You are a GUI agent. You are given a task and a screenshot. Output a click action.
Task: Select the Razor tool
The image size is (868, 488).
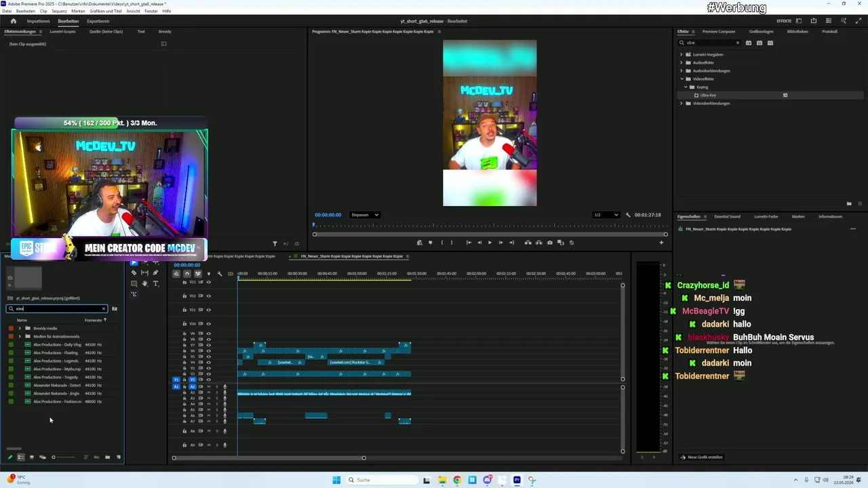[134, 272]
